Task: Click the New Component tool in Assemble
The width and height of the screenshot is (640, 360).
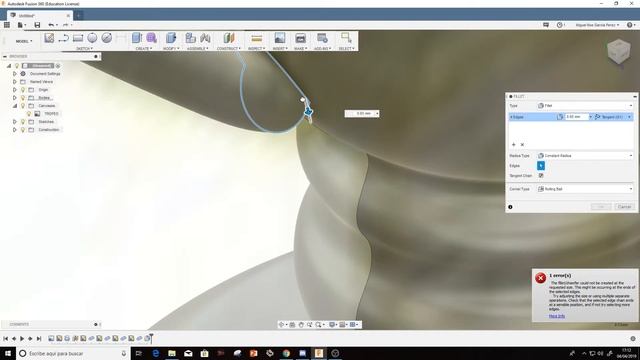Action: (190, 38)
